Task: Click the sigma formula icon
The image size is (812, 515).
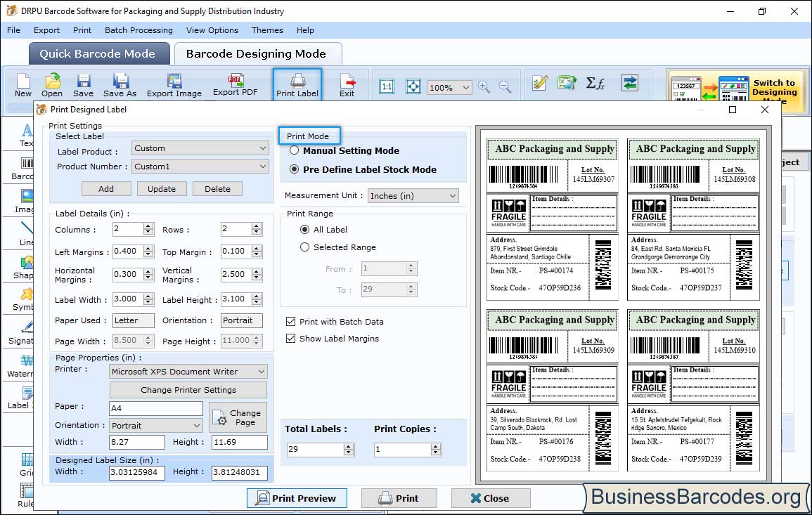Action: [595, 83]
